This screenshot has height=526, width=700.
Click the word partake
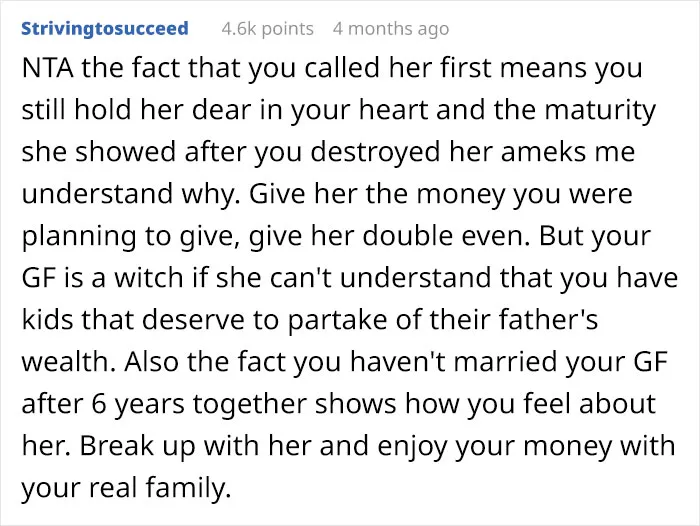337,320
